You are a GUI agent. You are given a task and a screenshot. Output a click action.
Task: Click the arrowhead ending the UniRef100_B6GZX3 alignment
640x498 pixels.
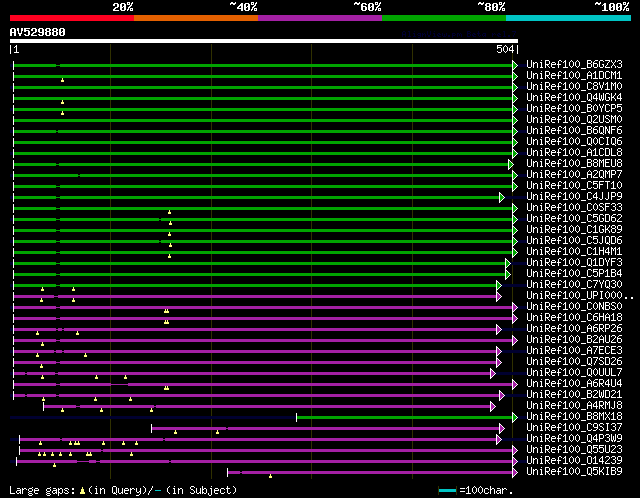[516, 65]
